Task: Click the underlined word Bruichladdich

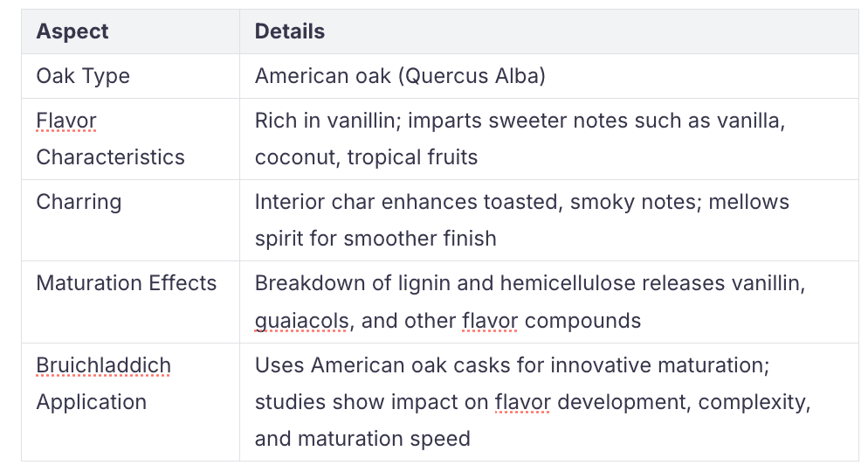Action: tap(104, 365)
